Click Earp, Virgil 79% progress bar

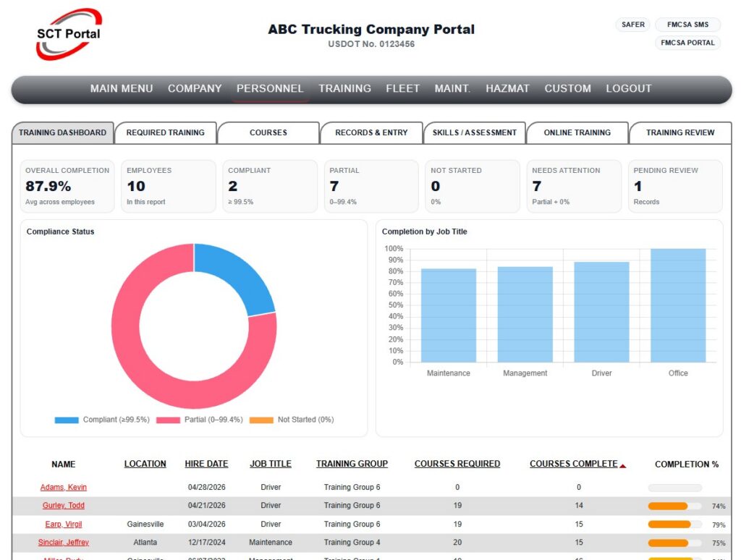coord(675,525)
